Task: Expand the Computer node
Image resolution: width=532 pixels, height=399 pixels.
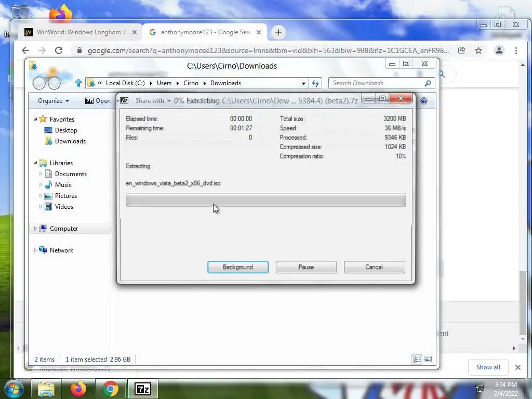Action: [35, 229]
